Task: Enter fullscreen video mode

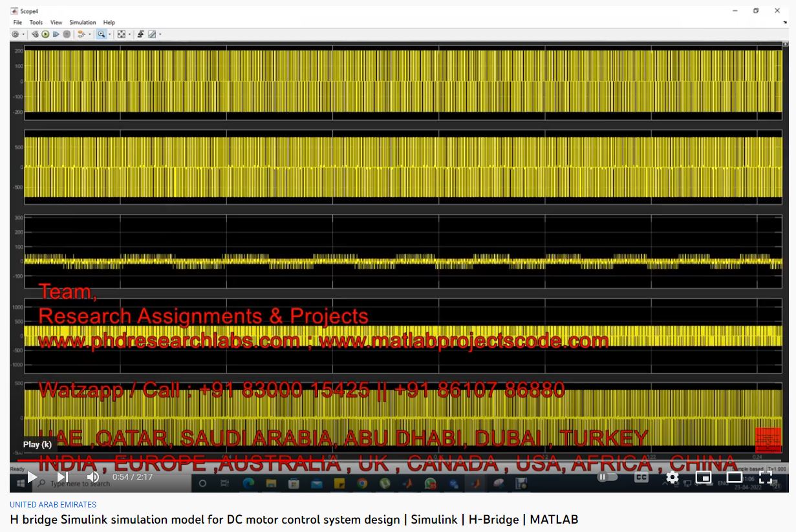Action: point(765,477)
